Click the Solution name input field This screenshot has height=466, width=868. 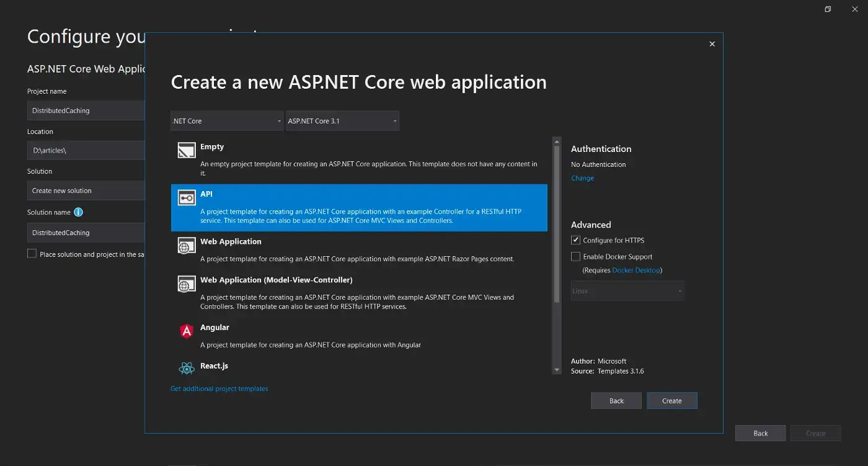coord(86,233)
